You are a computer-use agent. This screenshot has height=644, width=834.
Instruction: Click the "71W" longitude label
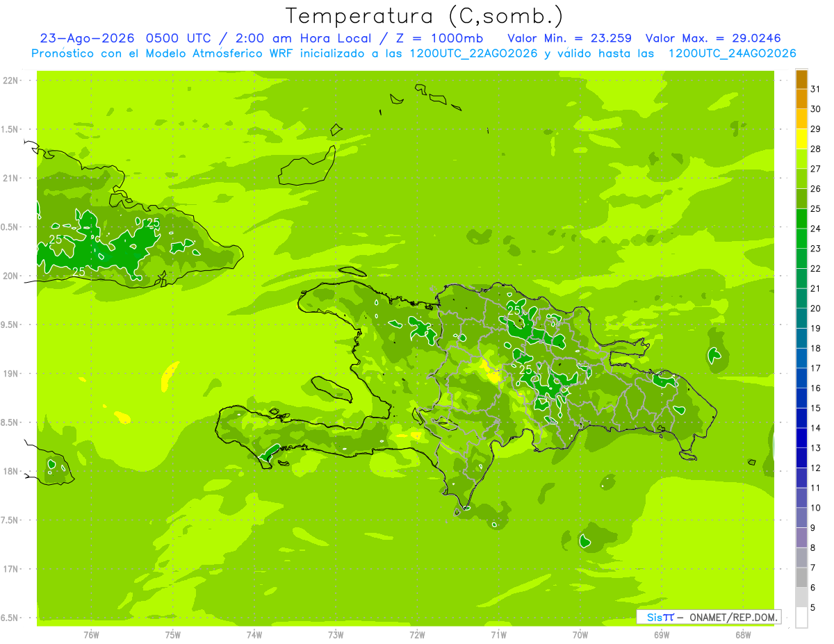498,634
